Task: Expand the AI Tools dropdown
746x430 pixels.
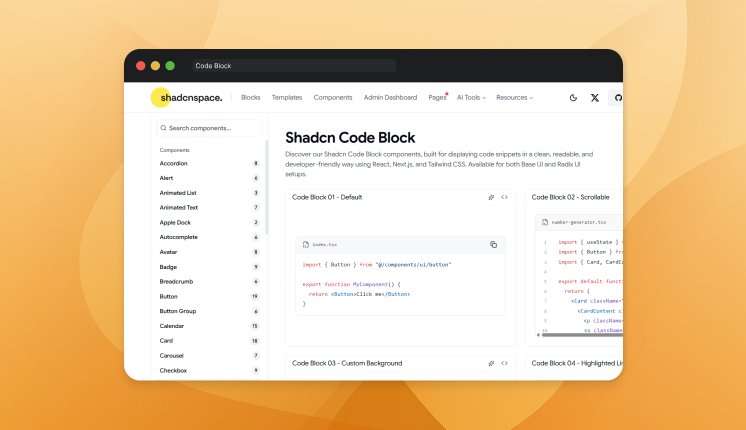Action: pyautogui.click(x=471, y=98)
